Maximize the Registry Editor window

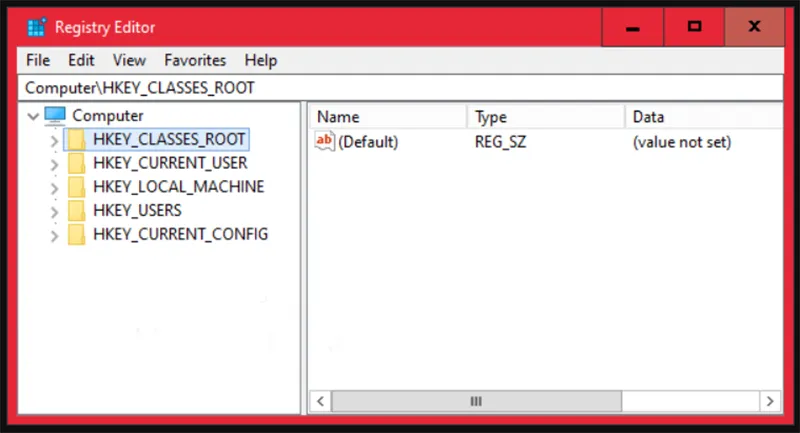[694, 27]
